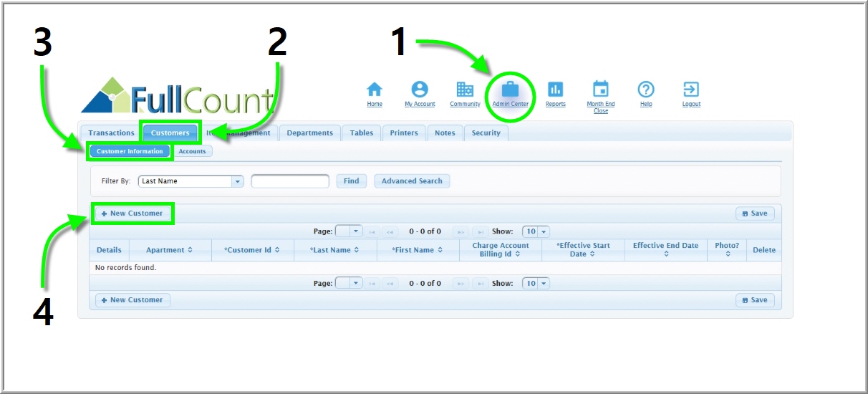
Task: Open the Reports chart icon
Action: [555, 90]
